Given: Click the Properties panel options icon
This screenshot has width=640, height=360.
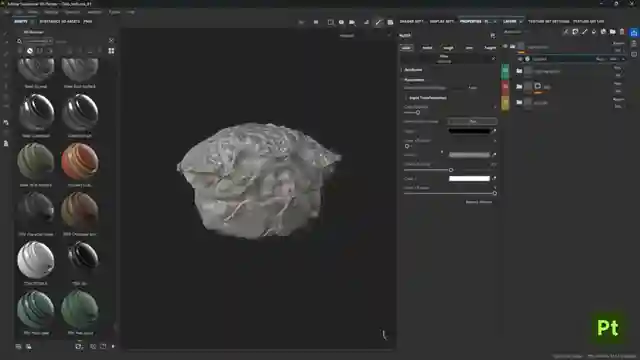Looking at the screenshot, I should (493, 36).
